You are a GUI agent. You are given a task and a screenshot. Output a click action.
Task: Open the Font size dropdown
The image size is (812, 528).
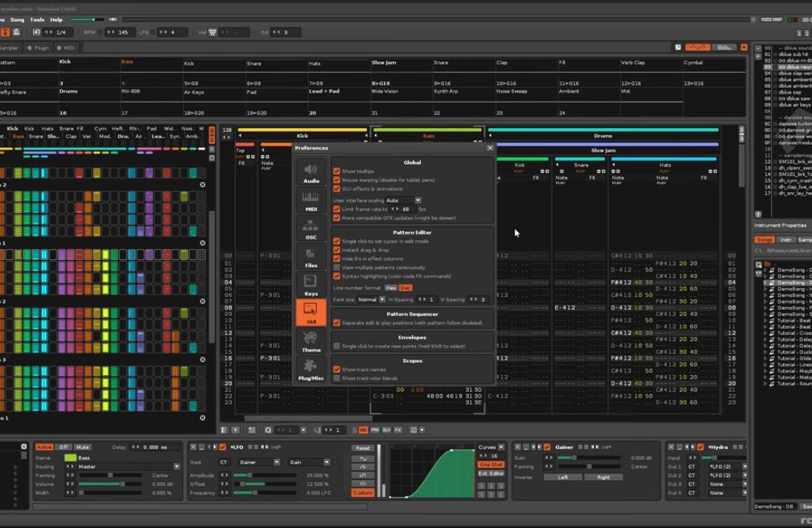pos(371,299)
